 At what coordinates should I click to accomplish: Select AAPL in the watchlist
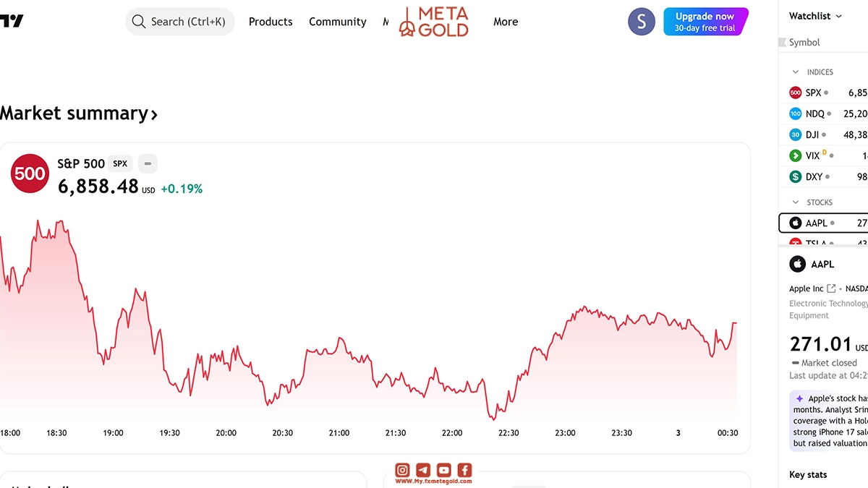coord(824,223)
